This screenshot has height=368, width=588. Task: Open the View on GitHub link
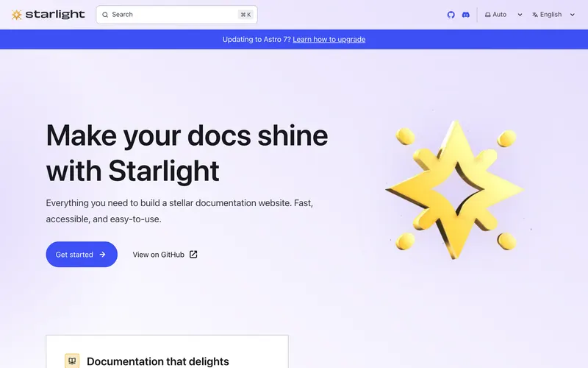[165, 254]
